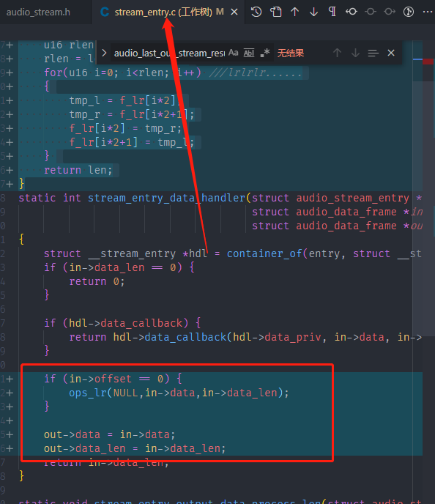Click the middle commit revision icon
Viewport: 435px width, 504px height.
coord(371,12)
